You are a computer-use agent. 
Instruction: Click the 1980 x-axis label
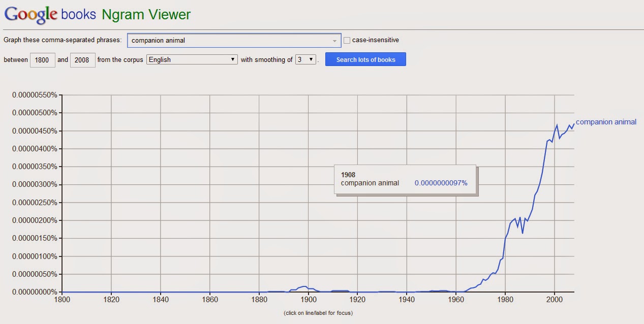point(505,300)
